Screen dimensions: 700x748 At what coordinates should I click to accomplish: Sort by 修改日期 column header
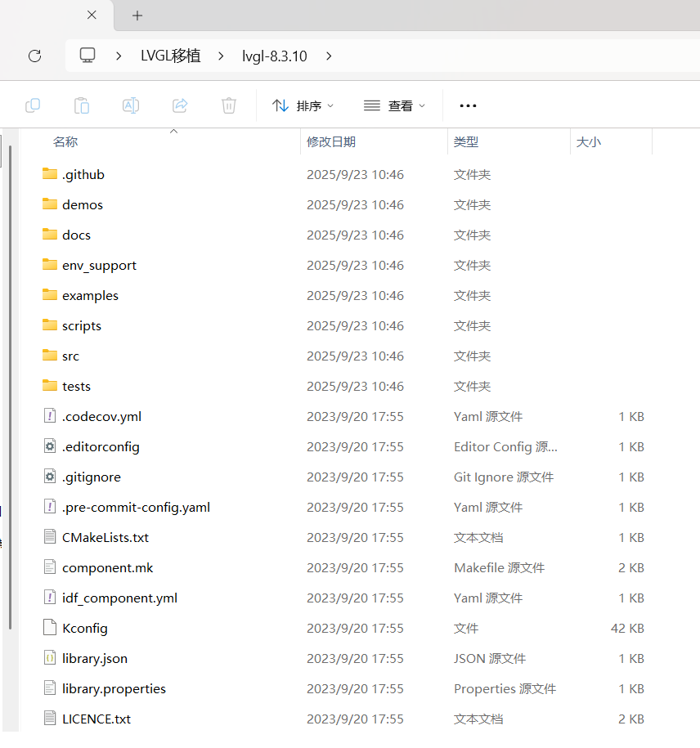(x=331, y=141)
